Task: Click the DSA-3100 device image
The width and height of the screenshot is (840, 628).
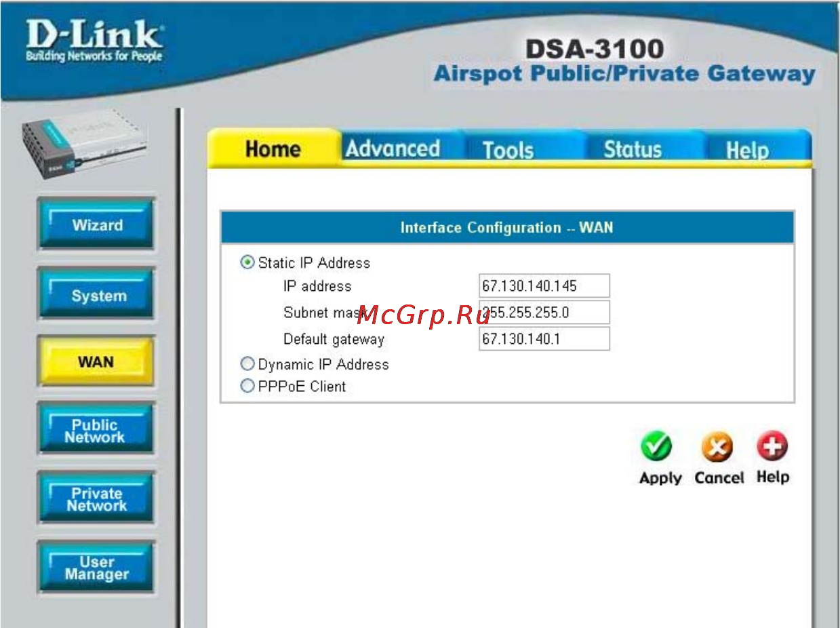Action: tap(84, 144)
